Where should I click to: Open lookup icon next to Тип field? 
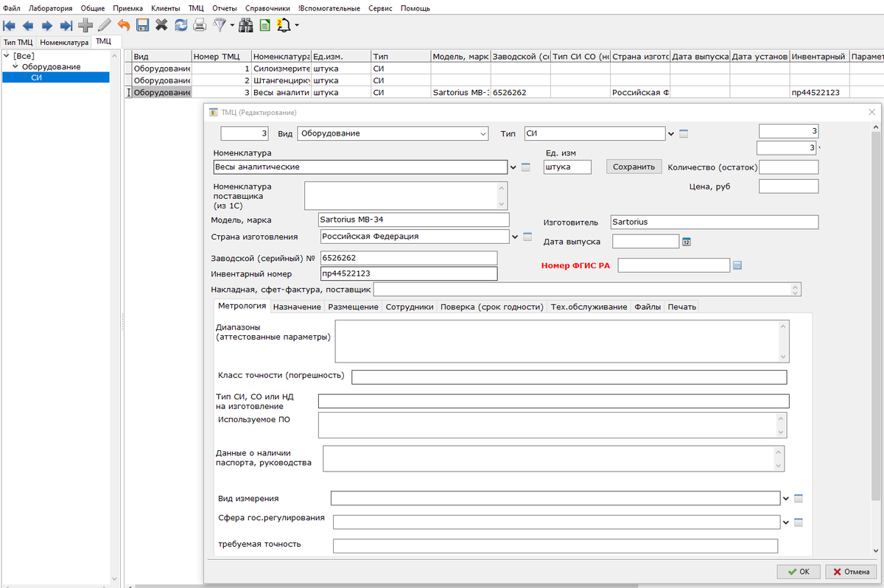(684, 134)
